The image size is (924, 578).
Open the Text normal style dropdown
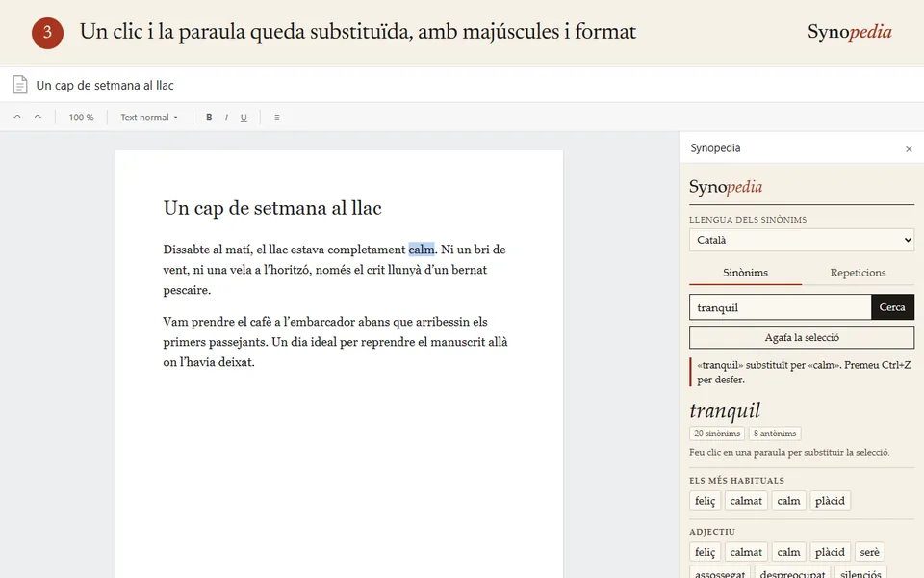point(149,118)
